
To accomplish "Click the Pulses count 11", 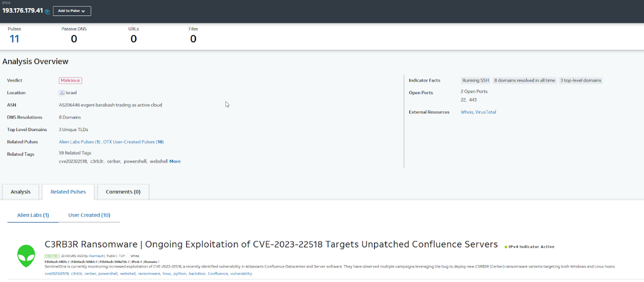I will click(x=14, y=39).
